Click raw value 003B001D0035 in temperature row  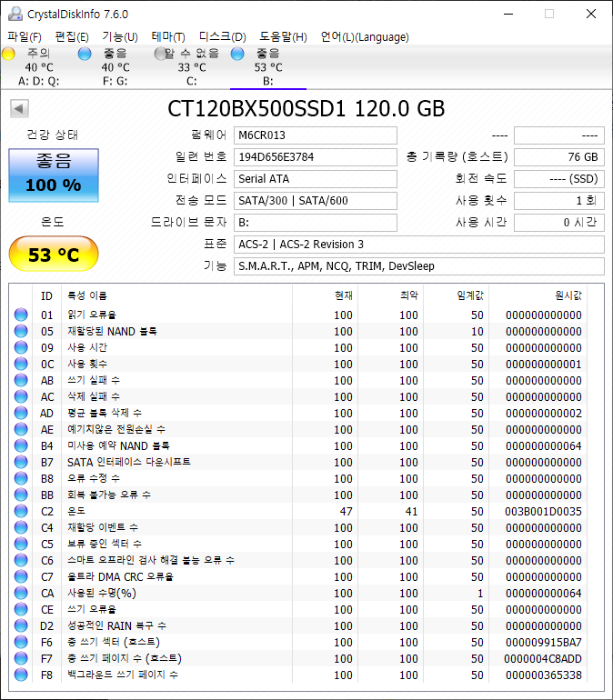click(x=543, y=512)
